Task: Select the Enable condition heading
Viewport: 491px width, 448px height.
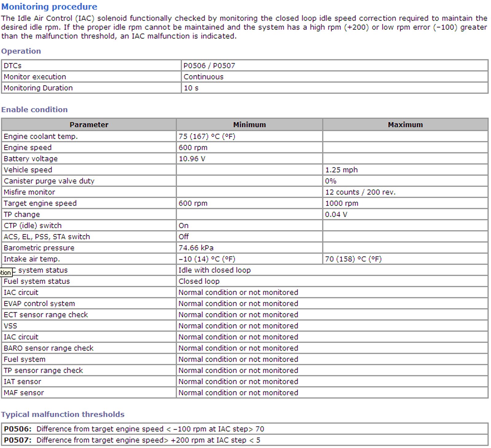Action: coord(34,110)
